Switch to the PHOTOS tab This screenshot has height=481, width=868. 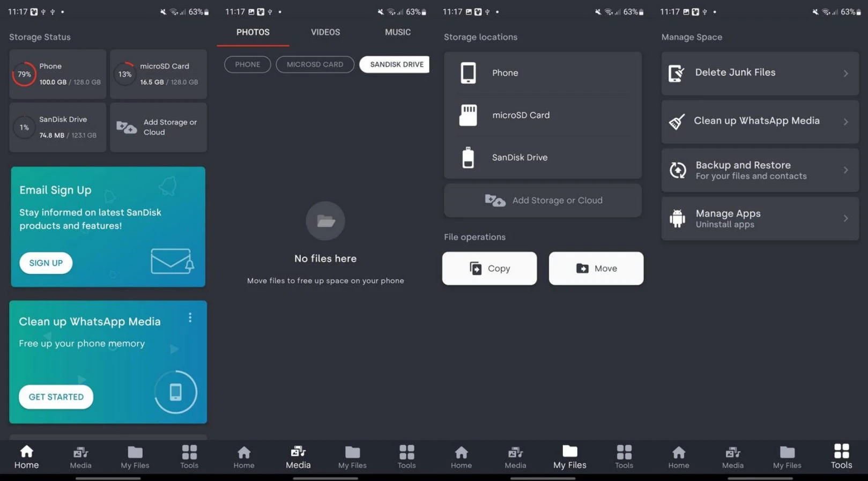coord(253,32)
